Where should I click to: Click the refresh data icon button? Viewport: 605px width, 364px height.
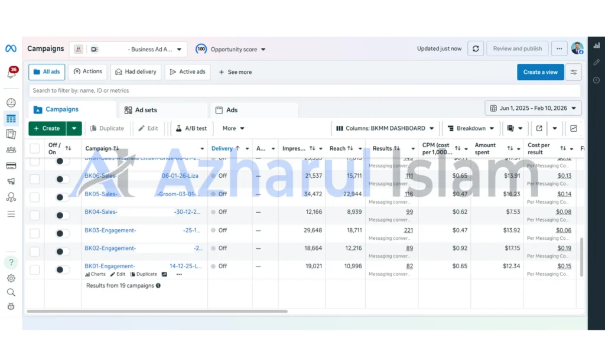[476, 48]
